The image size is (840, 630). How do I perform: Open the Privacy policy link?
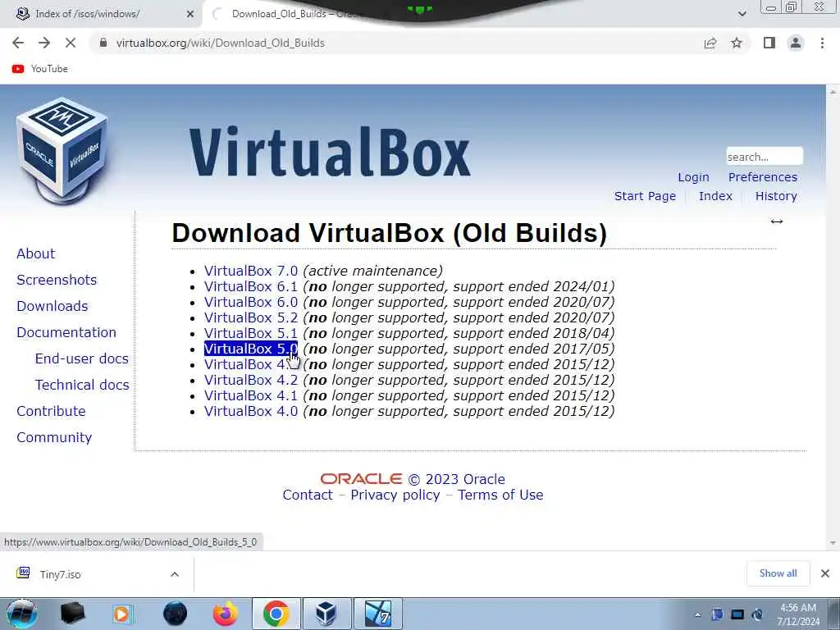(395, 495)
